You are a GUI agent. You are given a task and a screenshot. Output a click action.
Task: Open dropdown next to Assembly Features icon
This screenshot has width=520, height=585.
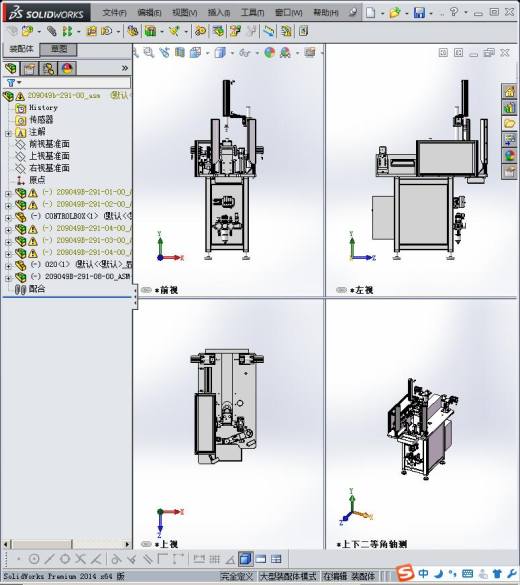point(162,32)
